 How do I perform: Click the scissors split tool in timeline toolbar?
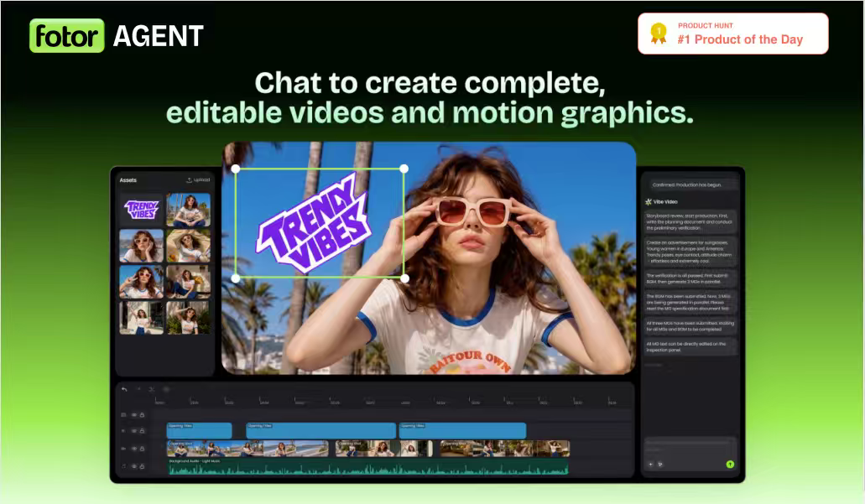pyautogui.click(x=152, y=389)
